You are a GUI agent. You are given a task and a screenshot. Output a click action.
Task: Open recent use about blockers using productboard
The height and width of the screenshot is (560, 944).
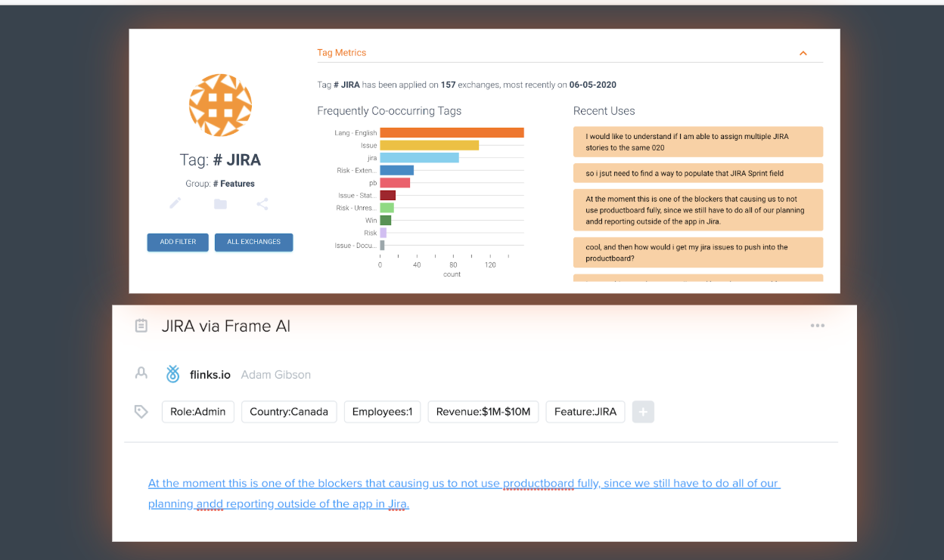point(698,210)
